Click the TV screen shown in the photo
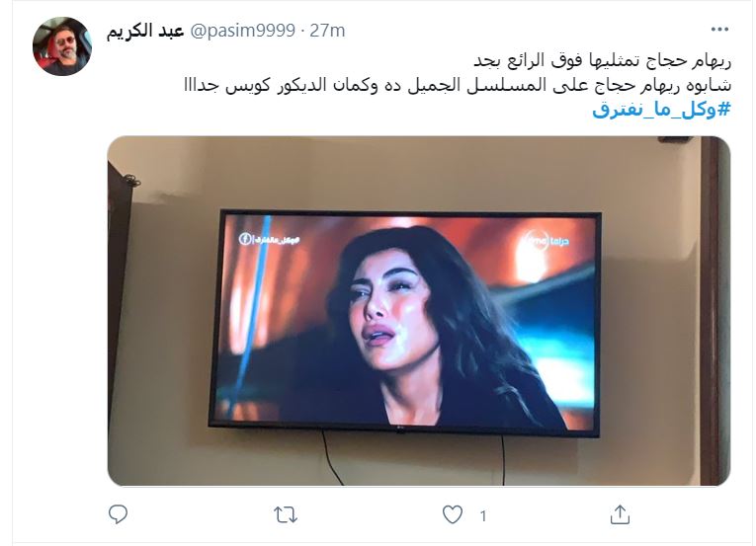 (405, 322)
